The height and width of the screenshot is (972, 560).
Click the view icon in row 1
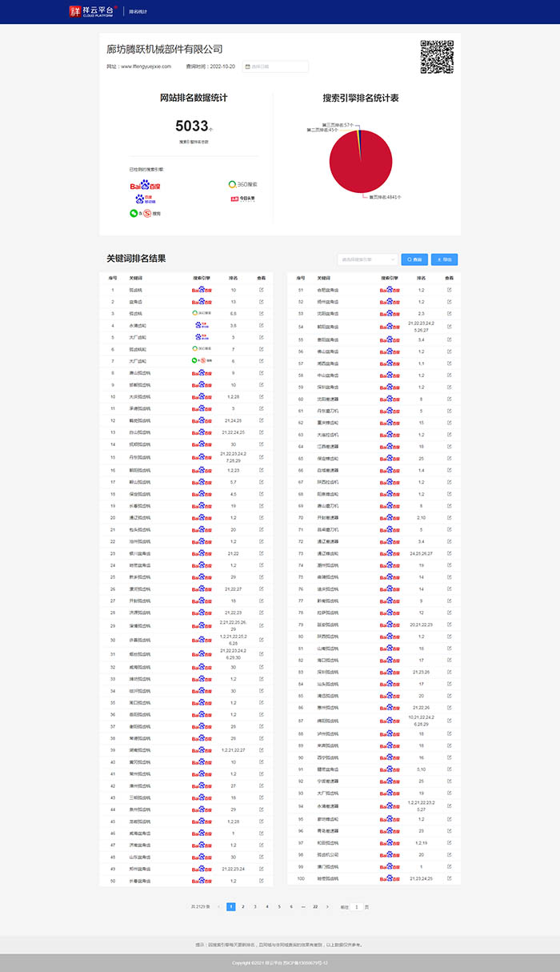[x=261, y=289]
